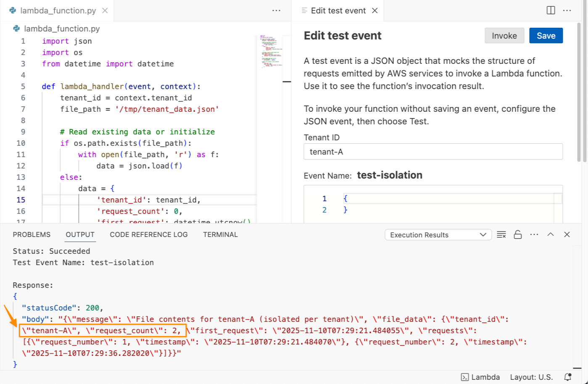Save the test event
This screenshot has height=384, width=588.
tap(546, 36)
